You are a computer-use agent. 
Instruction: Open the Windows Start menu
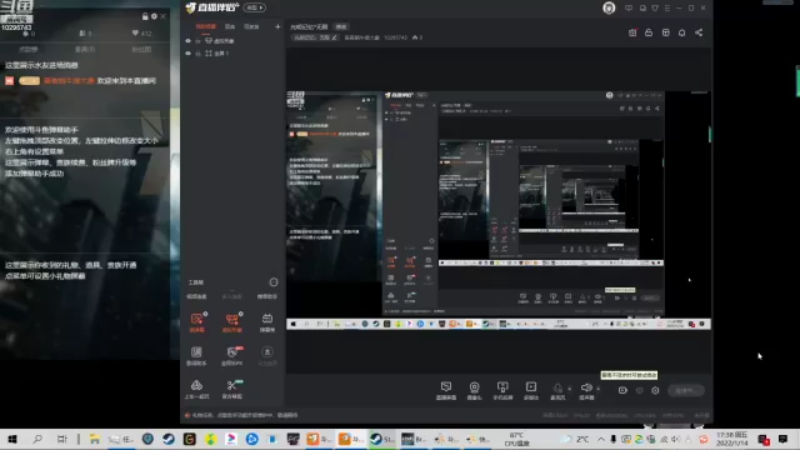[x=13, y=439]
